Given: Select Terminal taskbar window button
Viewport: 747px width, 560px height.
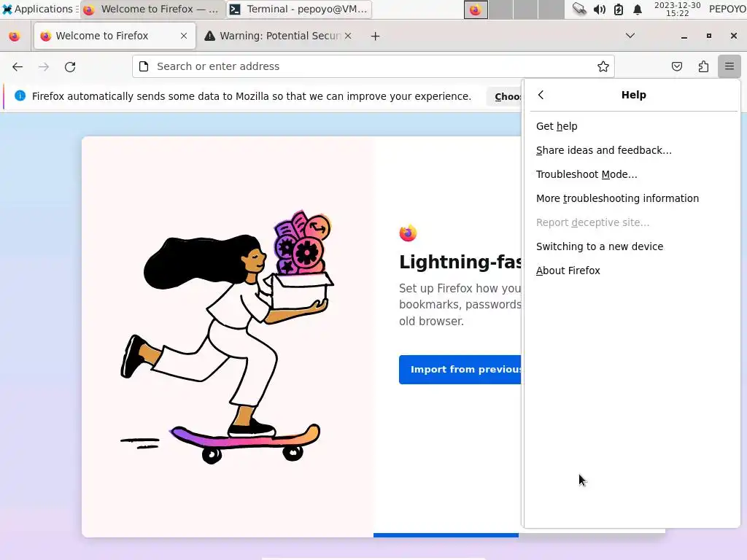Looking at the screenshot, I should [299, 9].
